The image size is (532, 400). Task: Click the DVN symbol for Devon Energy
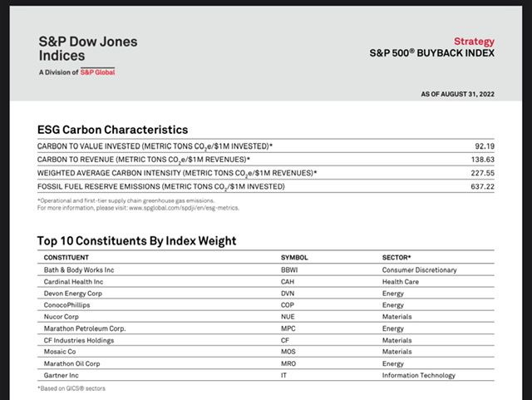pos(289,294)
